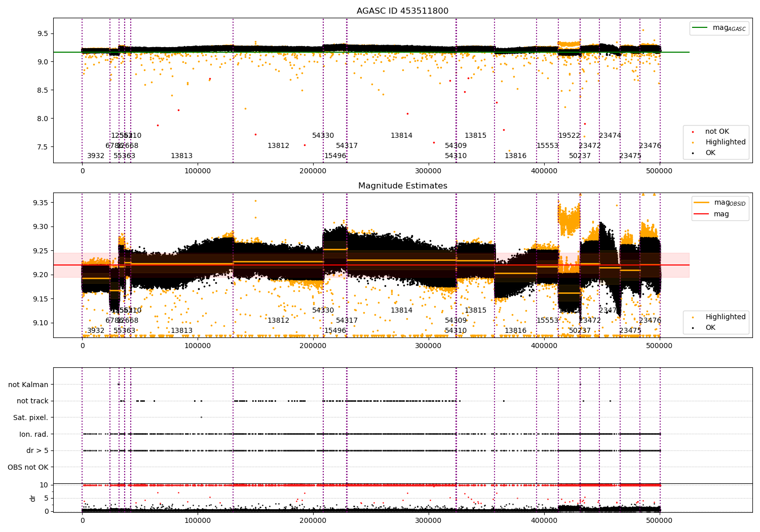Screen dimensions: 760x532
Task: Select the mag AGASC legend entry
Action: click(719, 28)
